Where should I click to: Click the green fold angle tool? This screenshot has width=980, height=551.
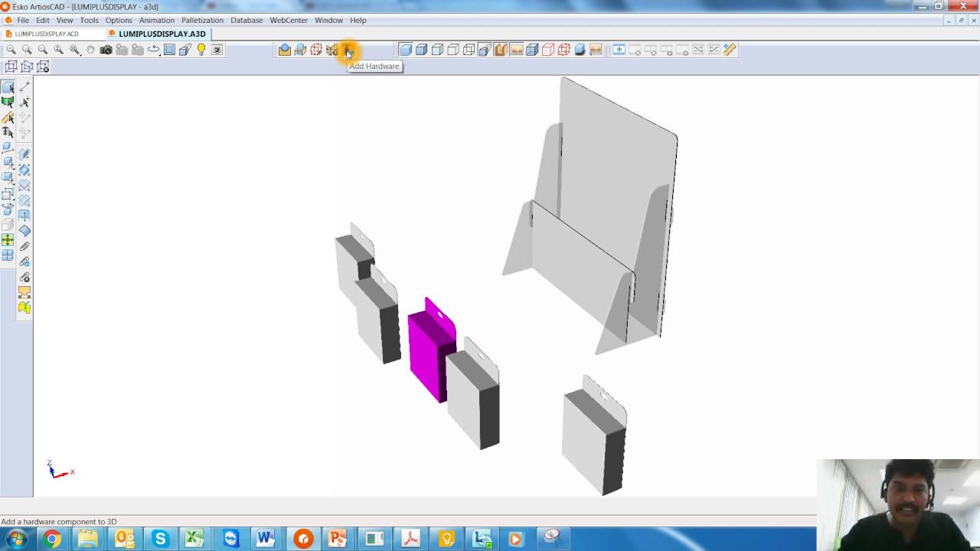click(x=8, y=101)
